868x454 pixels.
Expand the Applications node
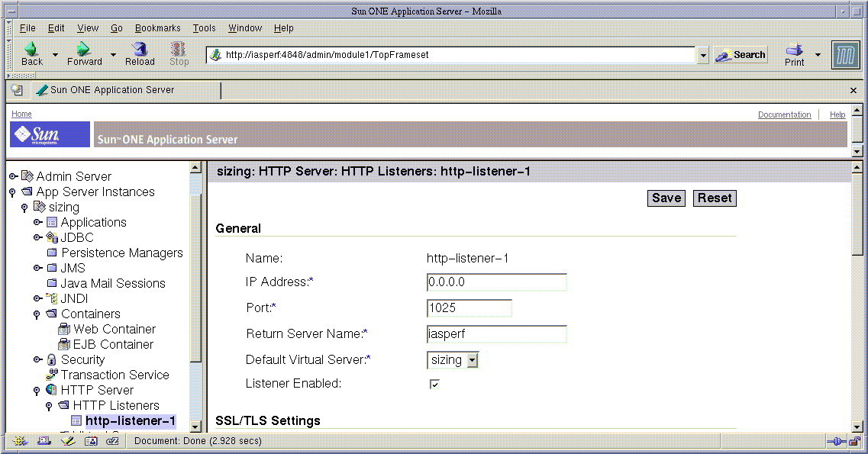(x=37, y=222)
